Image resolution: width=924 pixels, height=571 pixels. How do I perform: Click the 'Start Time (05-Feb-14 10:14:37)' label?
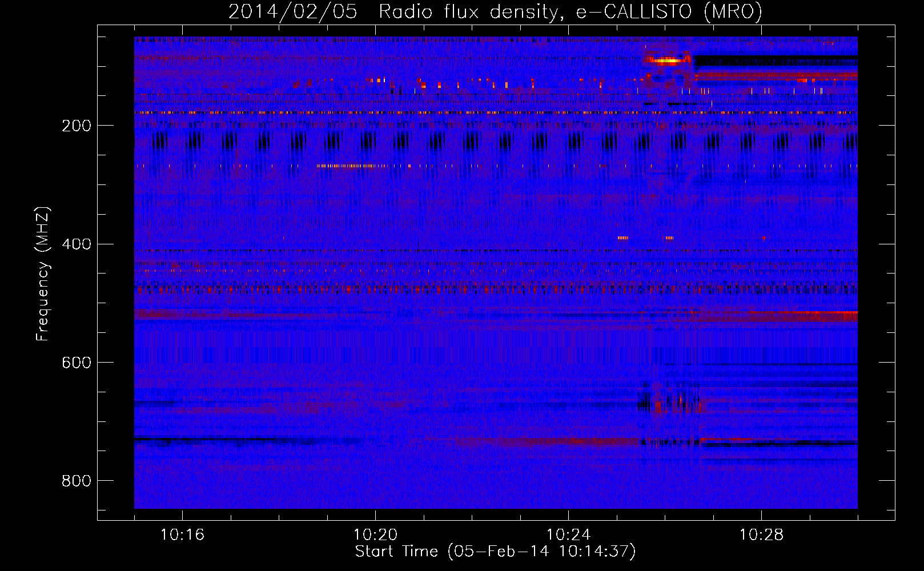coord(495,552)
